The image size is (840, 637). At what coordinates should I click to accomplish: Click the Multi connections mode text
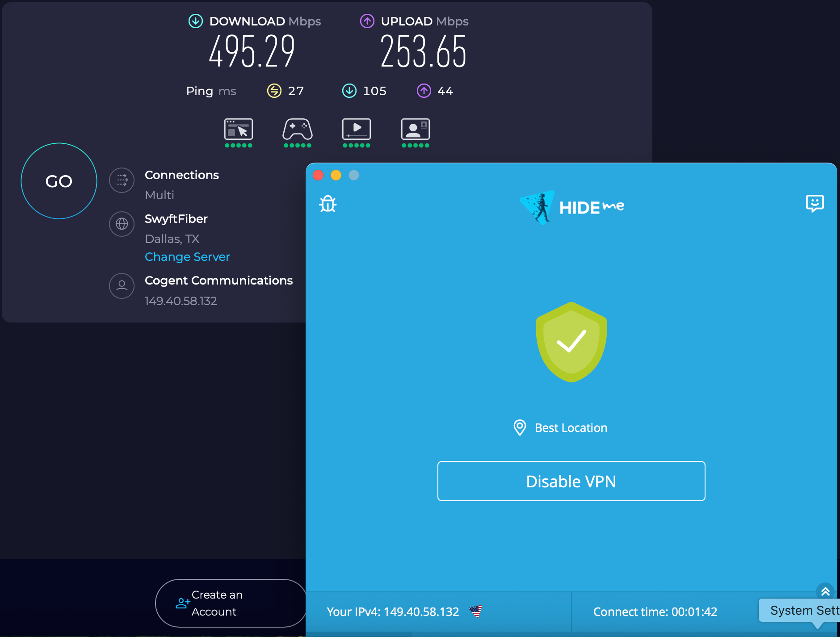pyautogui.click(x=160, y=195)
